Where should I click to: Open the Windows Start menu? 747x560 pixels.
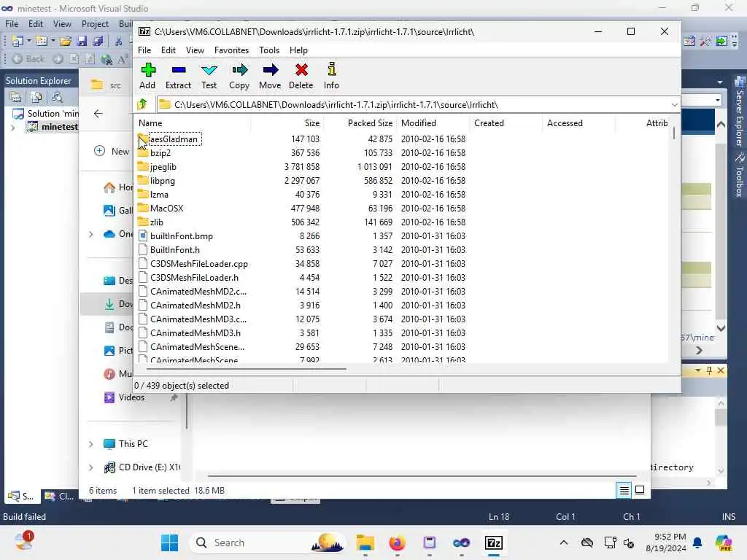[169, 542]
